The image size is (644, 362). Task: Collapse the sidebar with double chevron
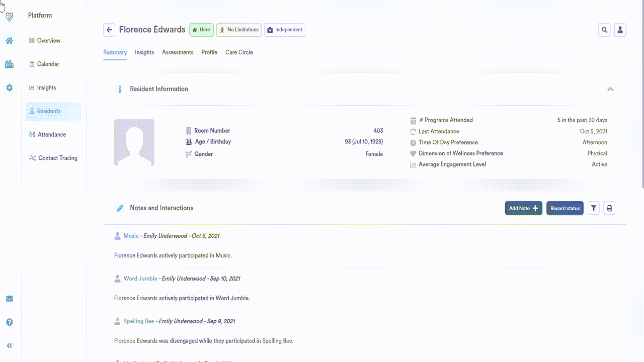point(9,345)
